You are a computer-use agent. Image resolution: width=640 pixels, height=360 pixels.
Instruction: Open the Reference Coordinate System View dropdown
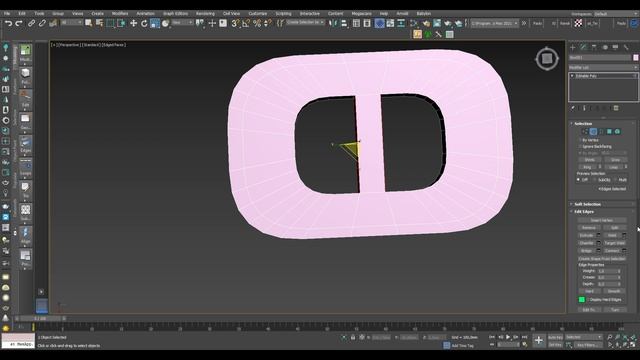[182, 23]
